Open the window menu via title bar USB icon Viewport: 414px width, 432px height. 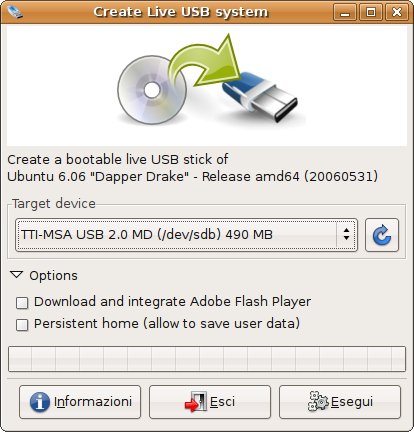tap(14, 12)
